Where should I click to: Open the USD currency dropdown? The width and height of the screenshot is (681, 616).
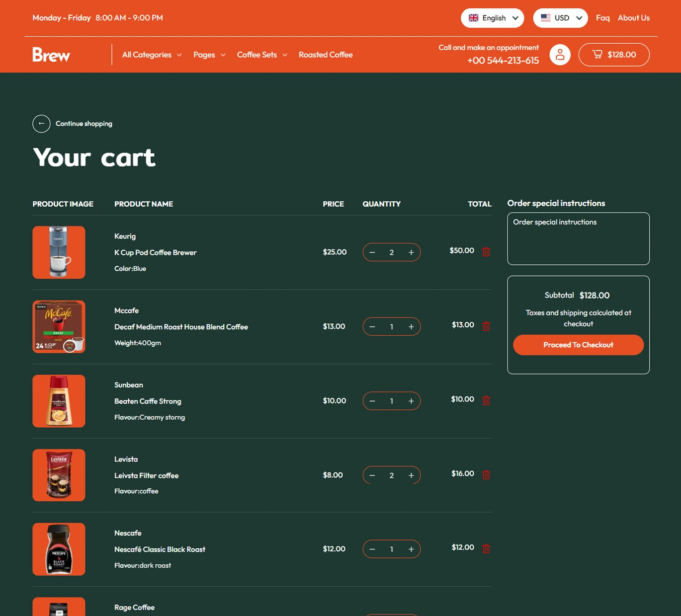click(560, 18)
